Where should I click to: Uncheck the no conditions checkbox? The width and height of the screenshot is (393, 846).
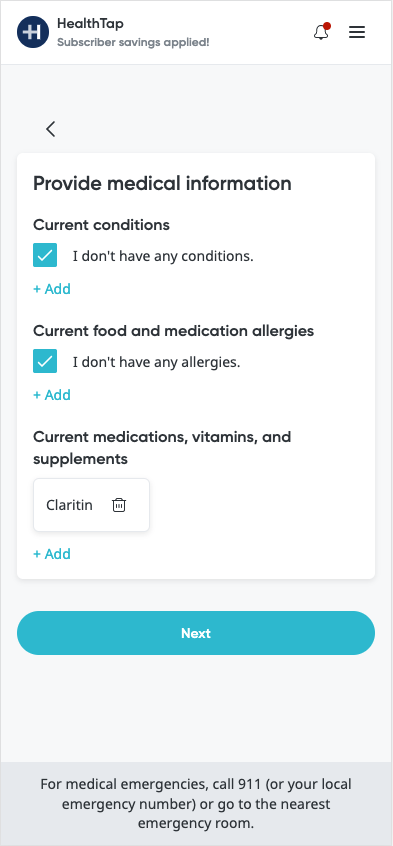click(45, 255)
